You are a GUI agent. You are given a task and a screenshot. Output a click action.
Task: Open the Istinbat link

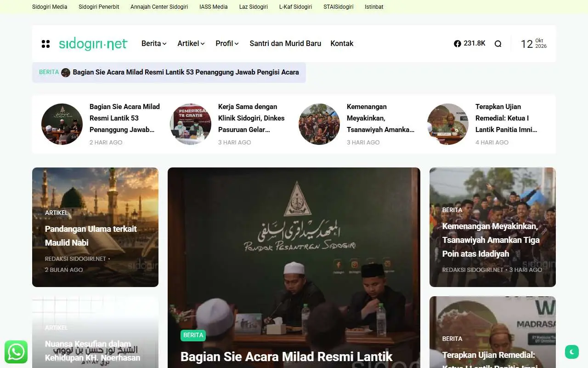tap(374, 7)
